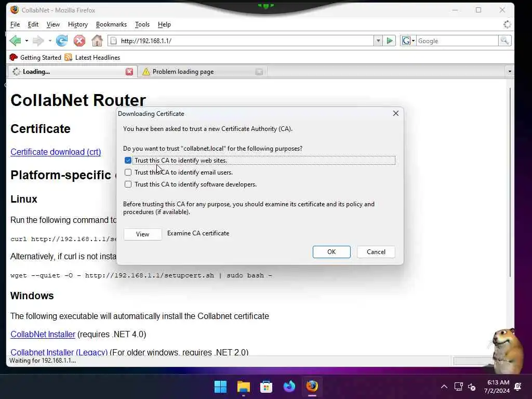Close the Loading tab with red X
This screenshot has width=532, height=399.
129,72
